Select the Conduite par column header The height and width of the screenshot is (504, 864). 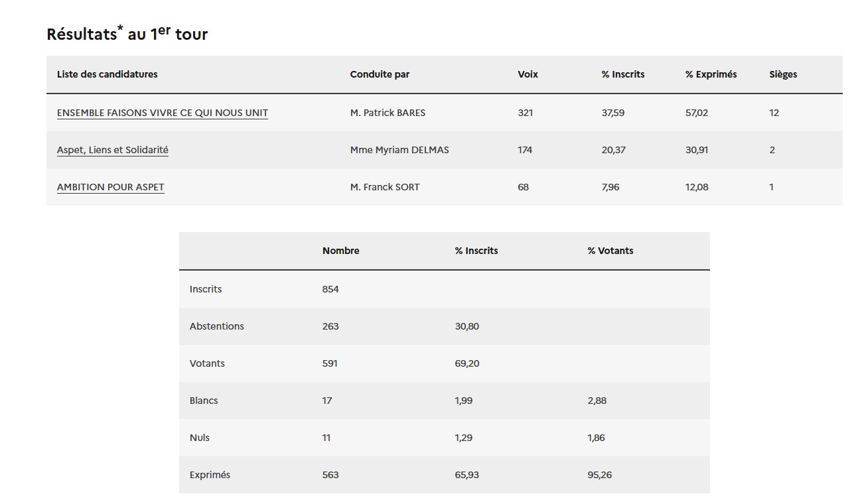tap(380, 74)
